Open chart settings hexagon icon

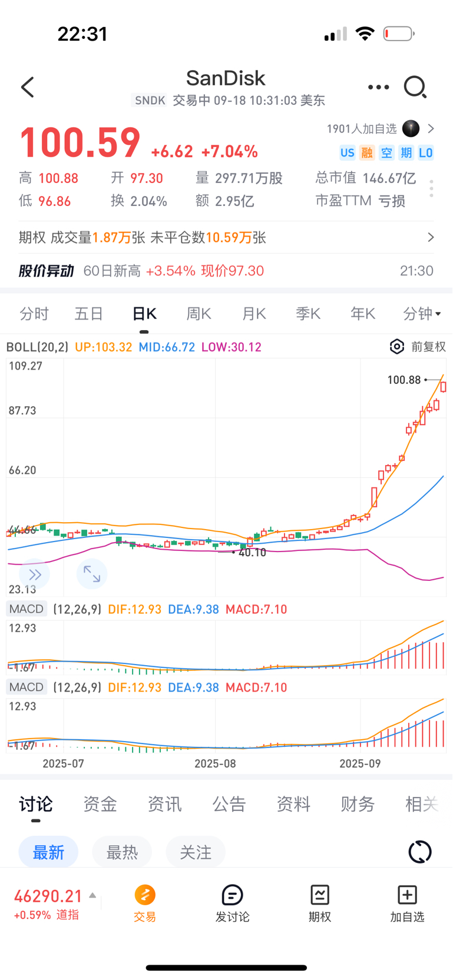click(x=397, y=347)
